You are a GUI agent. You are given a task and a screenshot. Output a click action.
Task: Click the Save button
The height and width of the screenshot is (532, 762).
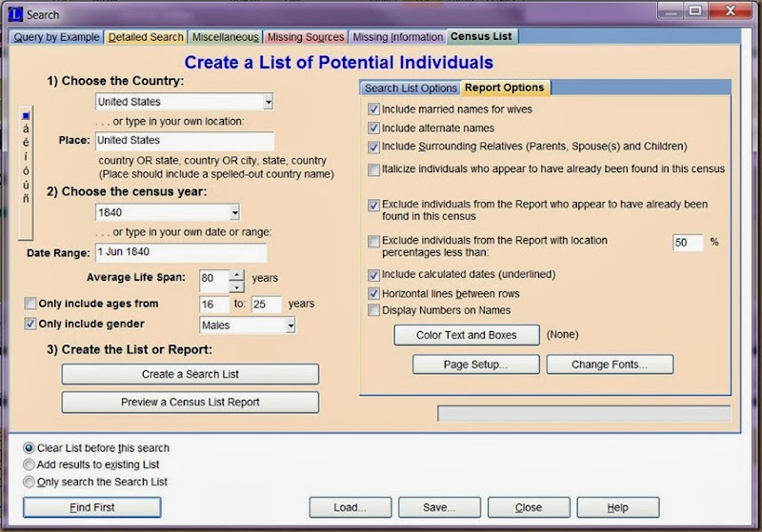tap(439, 507)
